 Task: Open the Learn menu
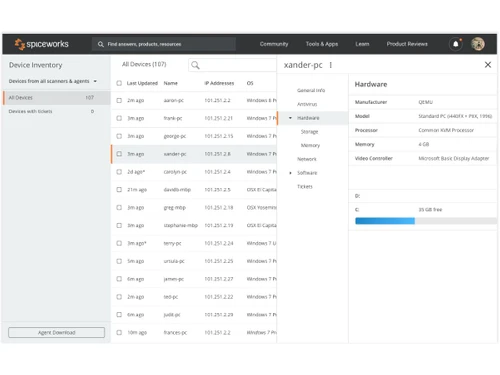(x=362, y=44)
